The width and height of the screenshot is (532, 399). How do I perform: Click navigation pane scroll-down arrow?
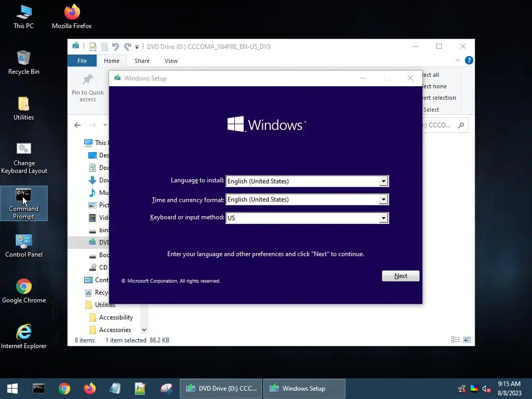coord(144,330)
